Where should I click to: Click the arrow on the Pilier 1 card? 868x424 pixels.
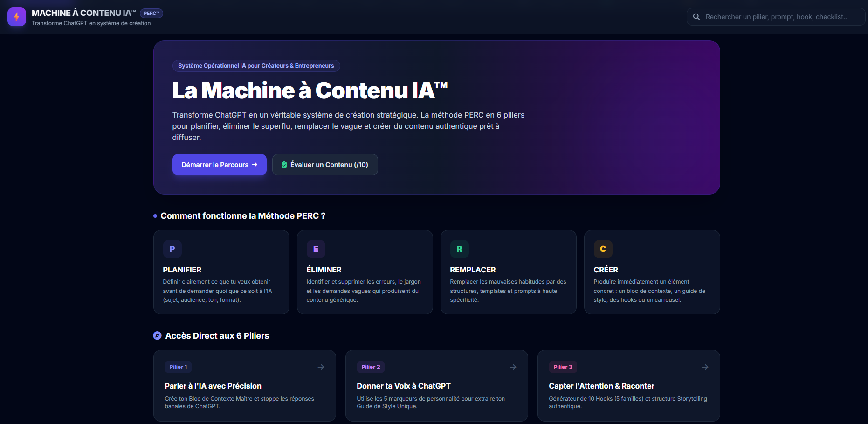click(x=321, y=367)
